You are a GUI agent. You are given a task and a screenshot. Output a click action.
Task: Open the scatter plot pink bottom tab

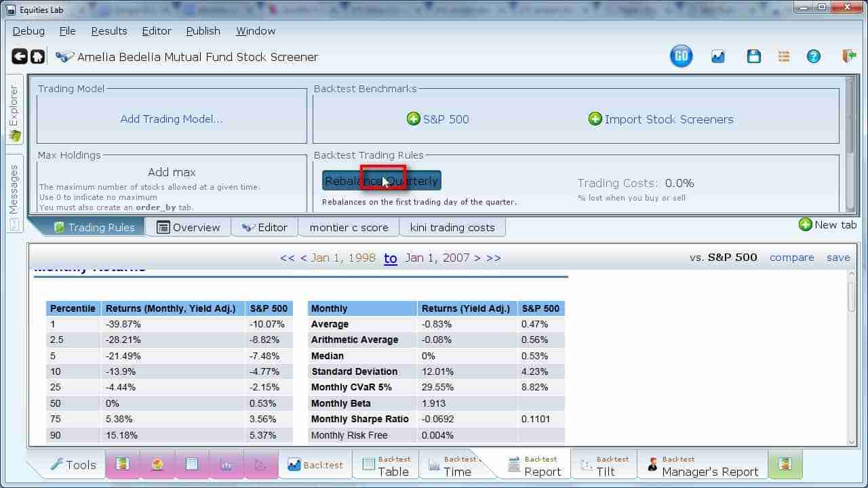coord(260,464)
